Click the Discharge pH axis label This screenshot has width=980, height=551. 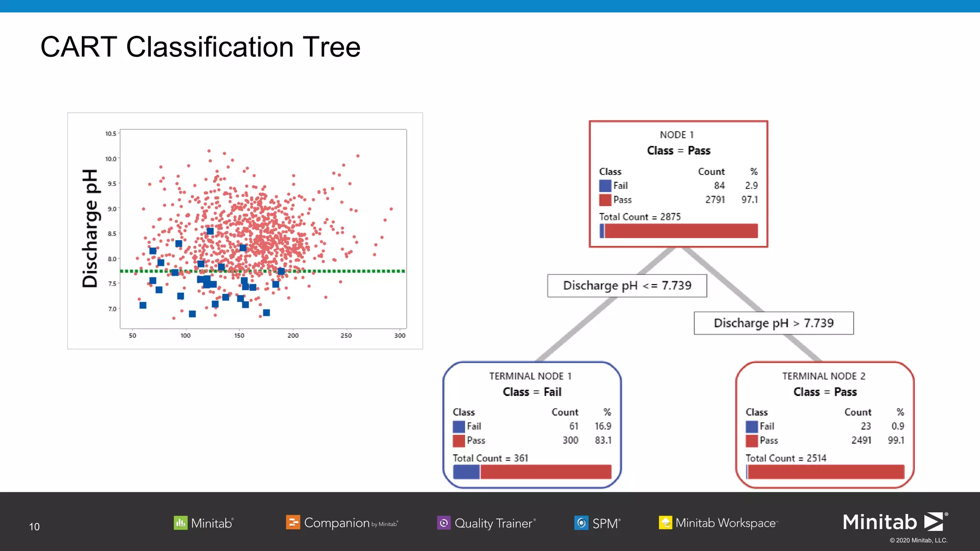[90, 229]
